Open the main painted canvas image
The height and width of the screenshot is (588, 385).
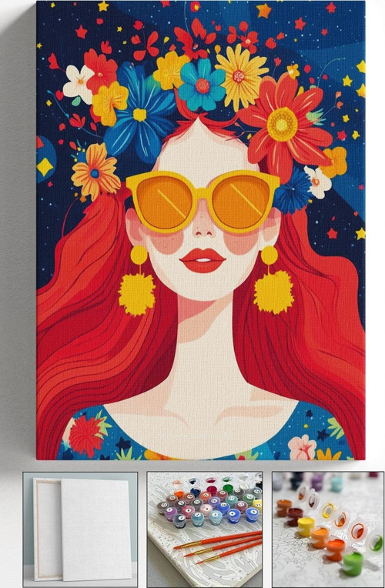tap(201, 230)
